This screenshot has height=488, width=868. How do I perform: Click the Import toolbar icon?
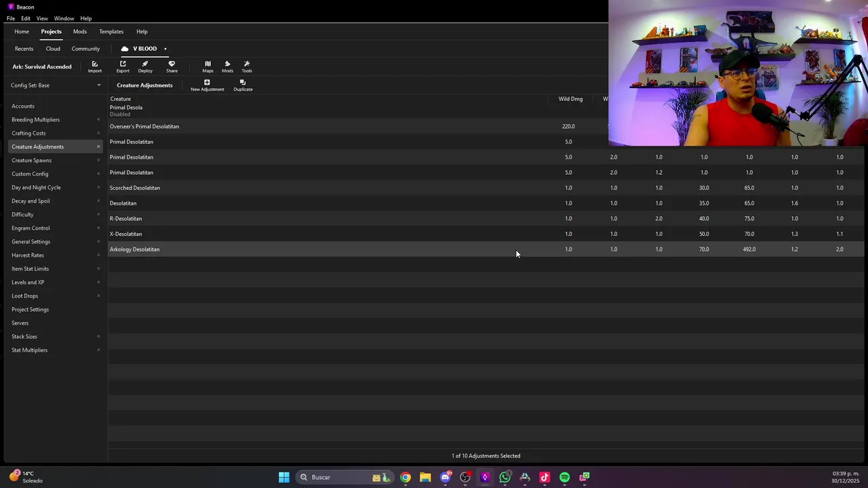tap(95, 66)
